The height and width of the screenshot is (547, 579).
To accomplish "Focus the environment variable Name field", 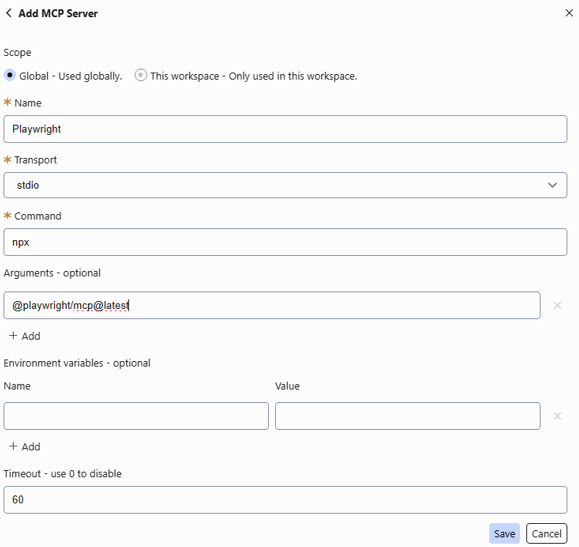I will [136, 416].
